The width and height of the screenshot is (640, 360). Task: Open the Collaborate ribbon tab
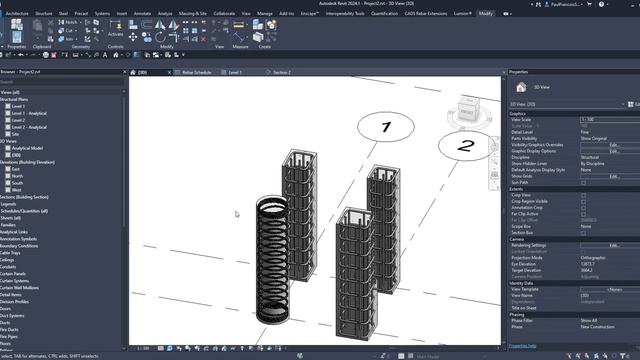(x=224, y=13)
